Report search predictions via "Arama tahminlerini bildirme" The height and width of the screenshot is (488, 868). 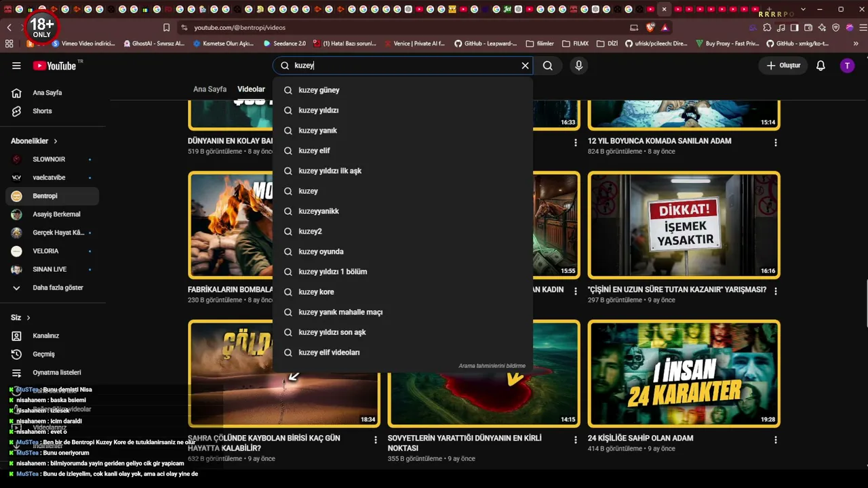[492, 366]
